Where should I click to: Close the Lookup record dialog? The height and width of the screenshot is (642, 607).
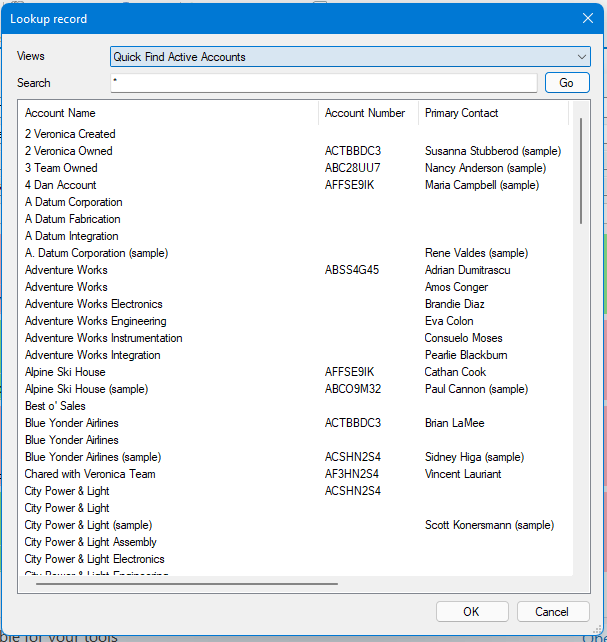(588, 18)
